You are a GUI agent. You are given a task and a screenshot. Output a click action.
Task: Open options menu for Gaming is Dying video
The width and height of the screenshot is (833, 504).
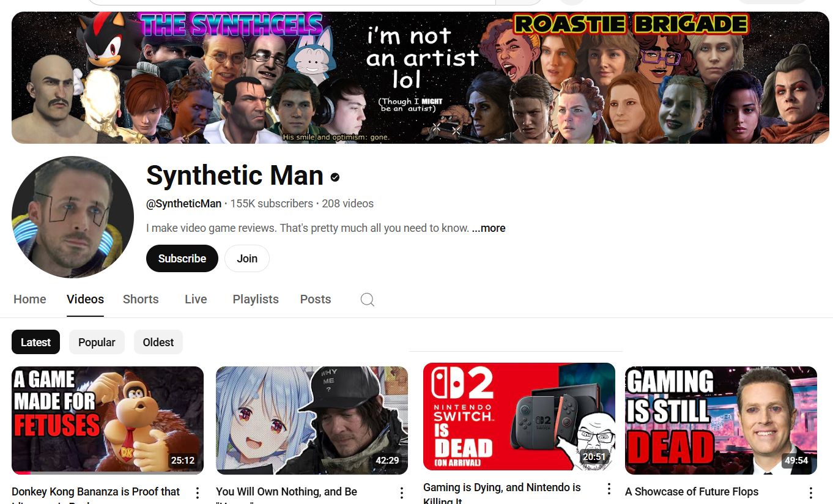click(609, 489)
